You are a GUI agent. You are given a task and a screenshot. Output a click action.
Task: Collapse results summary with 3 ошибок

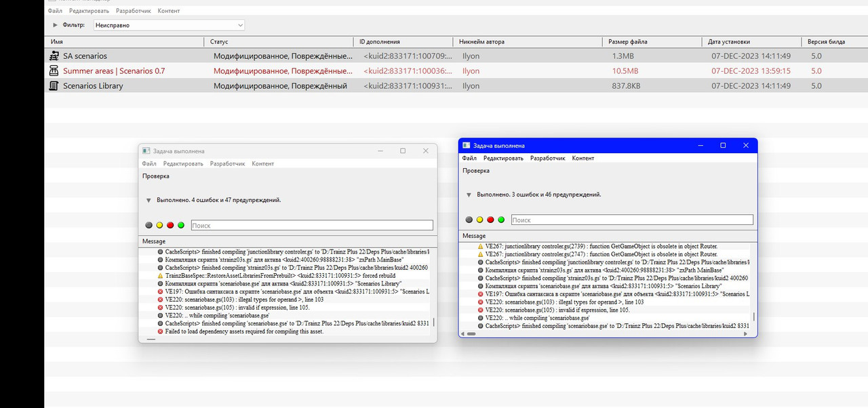tap(469, 195)
